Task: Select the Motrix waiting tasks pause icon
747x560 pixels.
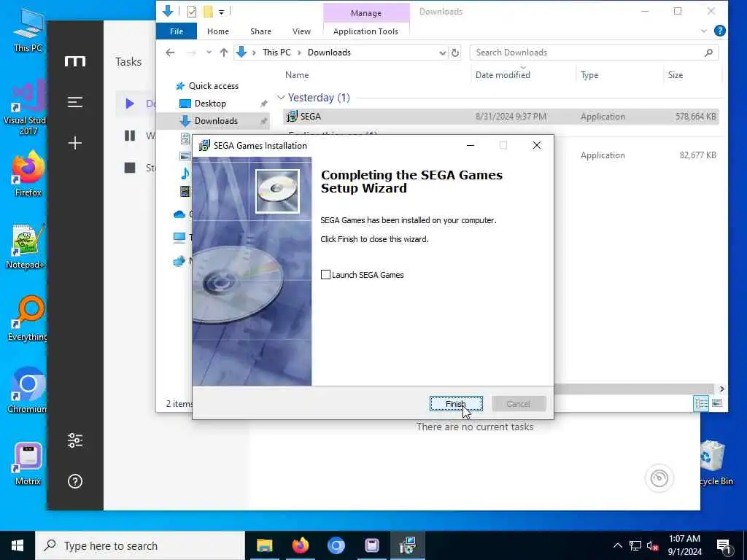Action: tap(130, 136)
